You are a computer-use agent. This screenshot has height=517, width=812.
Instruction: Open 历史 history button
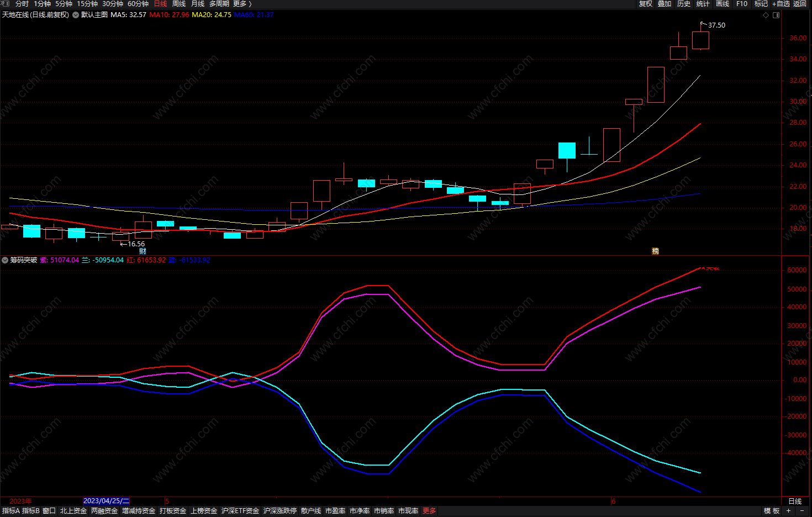[684, 4]
